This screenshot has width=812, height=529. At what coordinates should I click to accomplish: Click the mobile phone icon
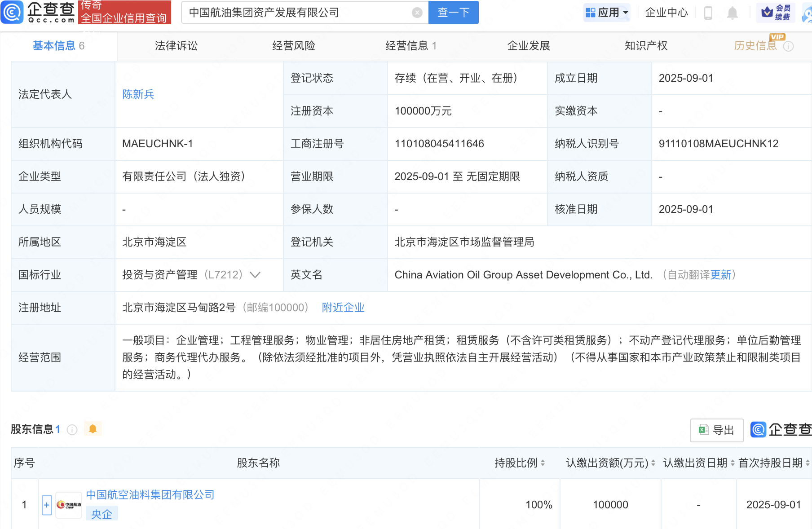pyautogui.click(x=708, y=13)
